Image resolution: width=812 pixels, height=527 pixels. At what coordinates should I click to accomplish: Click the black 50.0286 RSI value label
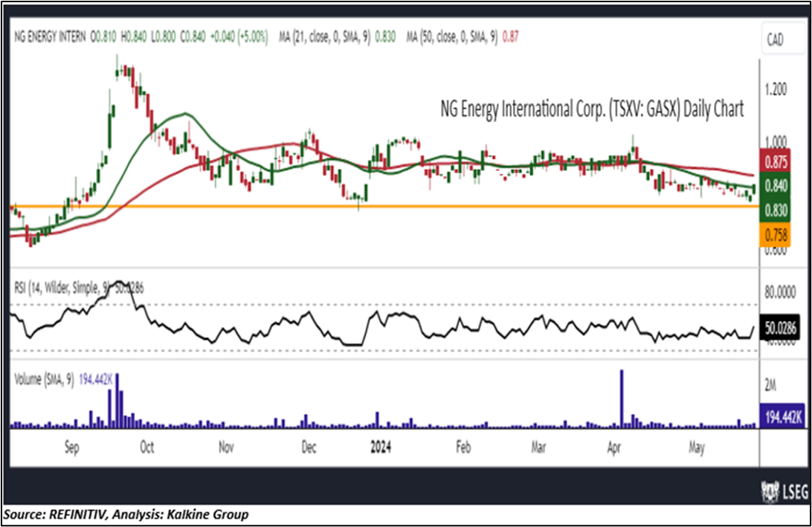(x=780, y=328)
